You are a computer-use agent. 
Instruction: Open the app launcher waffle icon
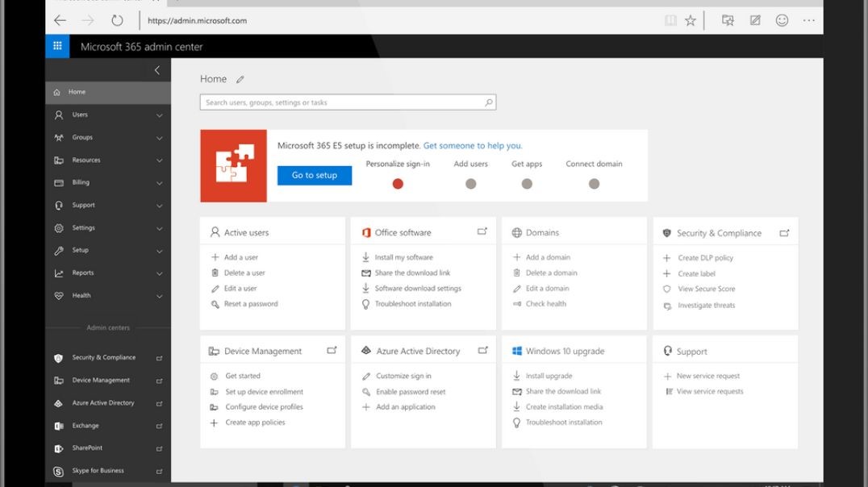57,47
